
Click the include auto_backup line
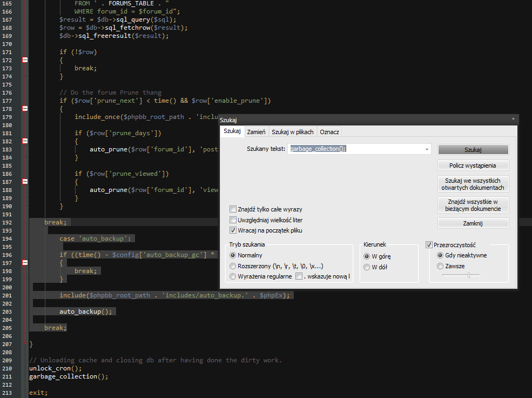click(x=175, y=295)
